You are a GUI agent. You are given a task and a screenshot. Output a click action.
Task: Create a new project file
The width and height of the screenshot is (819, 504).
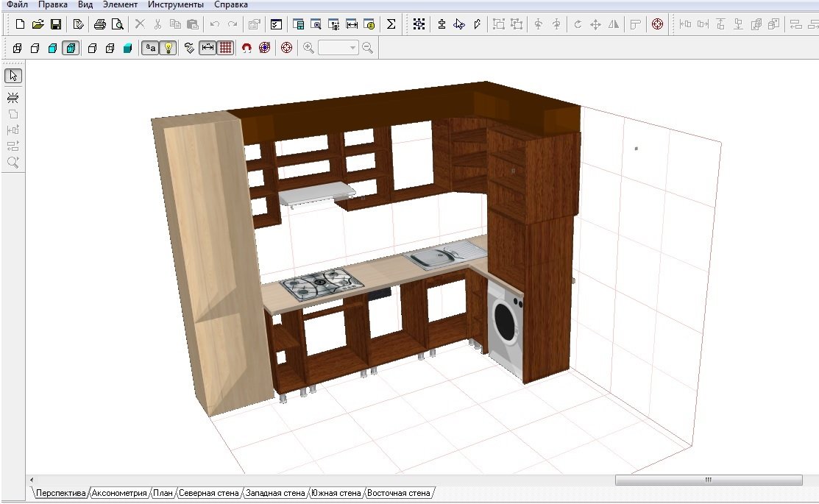(x=20, y=24)
